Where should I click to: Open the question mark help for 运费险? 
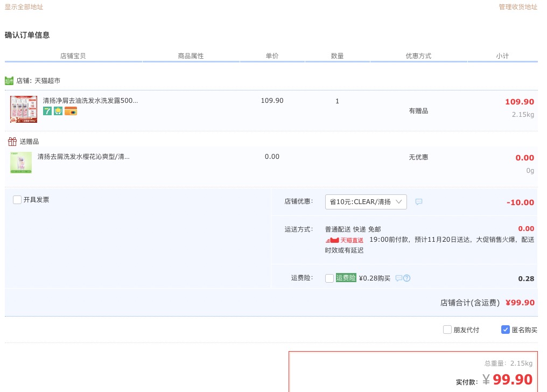(x=407, y=278)
